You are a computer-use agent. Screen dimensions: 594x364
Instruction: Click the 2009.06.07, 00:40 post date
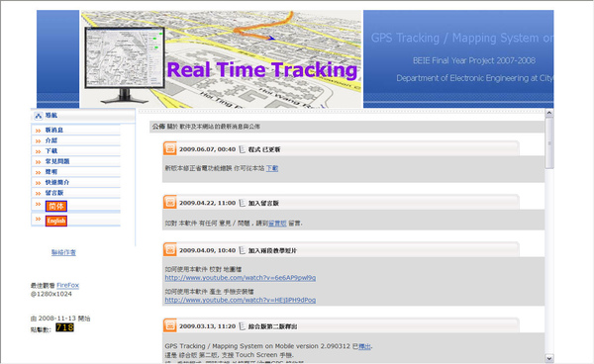pyautogui.click(x=207, y=149)
